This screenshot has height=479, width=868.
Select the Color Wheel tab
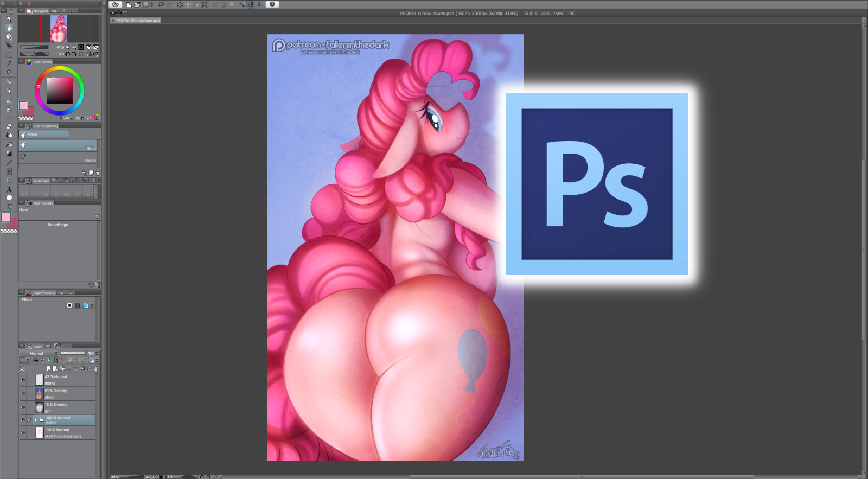40,62
